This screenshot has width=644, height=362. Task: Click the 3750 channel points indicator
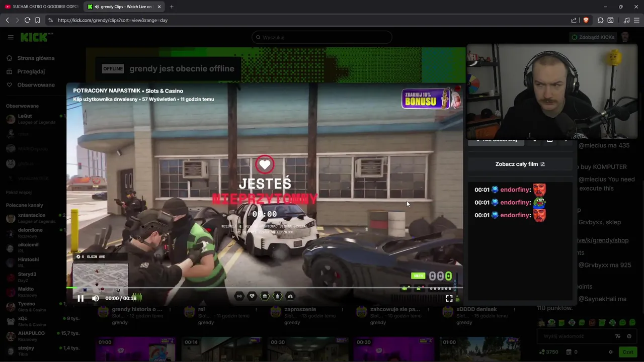point(548,352)
